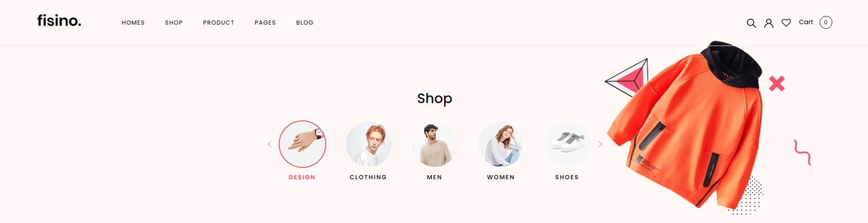Image resolution: width=868 pixels, height=223 pixels.
Task: Click the cart item count badge
Action: click(x=826, y=22)
